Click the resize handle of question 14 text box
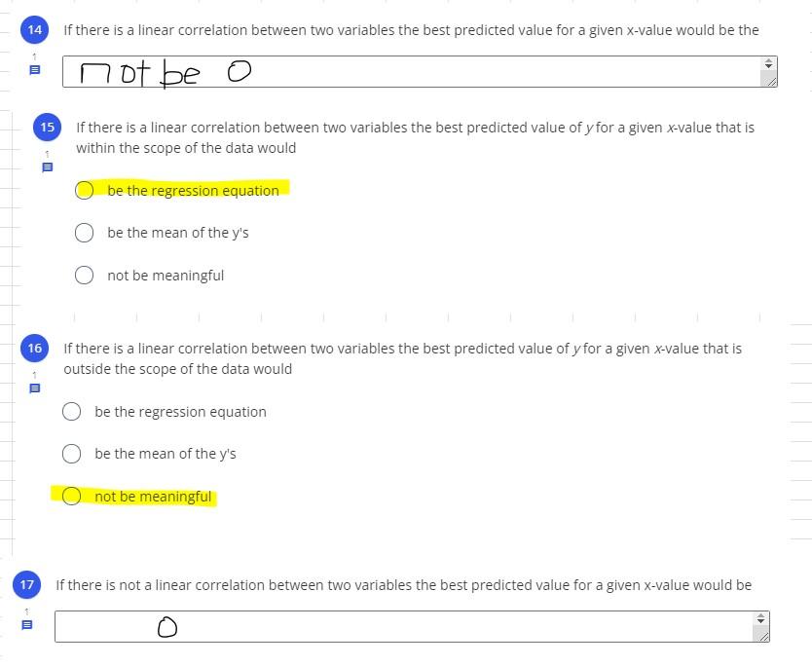812x666 pixels. click(x=770, y=81)
